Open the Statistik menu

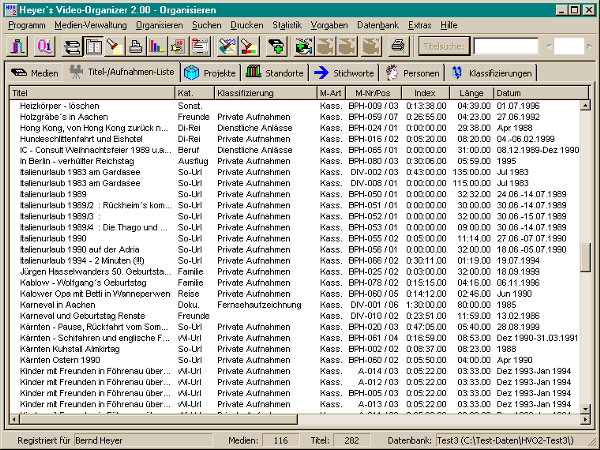coord(286,23)
